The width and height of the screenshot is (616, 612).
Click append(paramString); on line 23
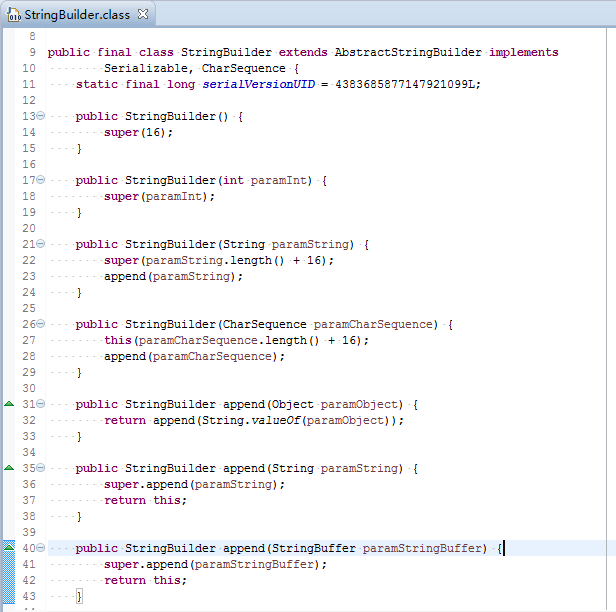coord(173,277)
